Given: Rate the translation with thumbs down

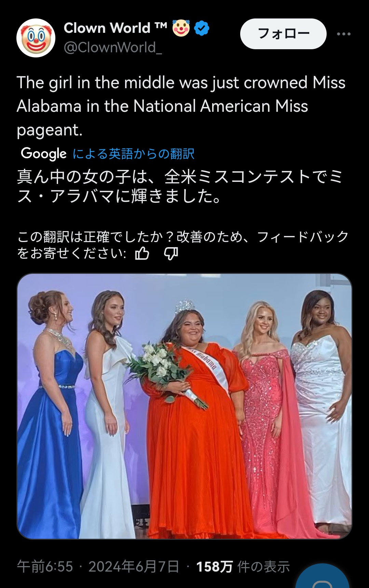Looking at the screenshot, I should coord(171,254).
